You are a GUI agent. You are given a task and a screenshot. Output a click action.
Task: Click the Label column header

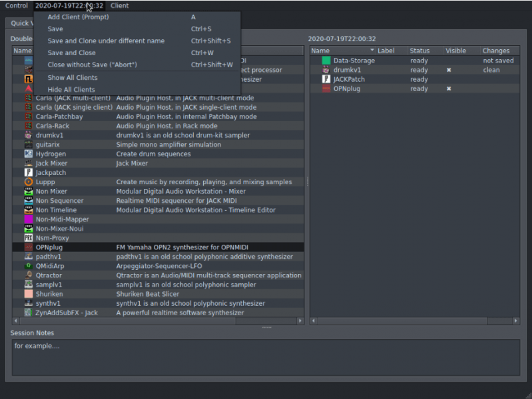[392, 51]
